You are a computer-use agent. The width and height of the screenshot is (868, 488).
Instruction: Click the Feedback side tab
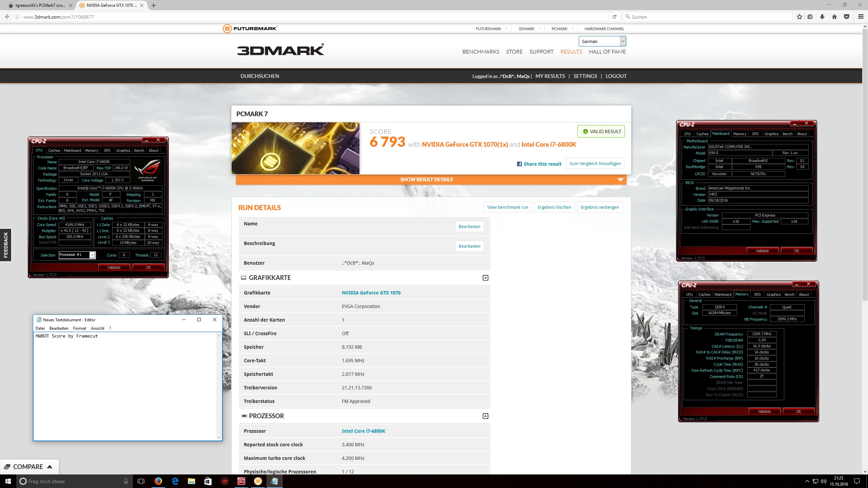click(x=6, y=245)
